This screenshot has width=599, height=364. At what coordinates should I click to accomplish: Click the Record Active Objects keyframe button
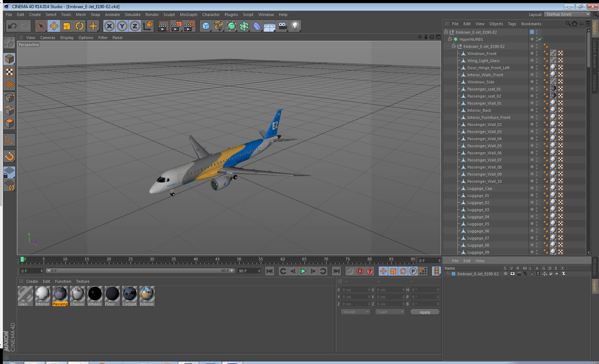tap(350, 271)
